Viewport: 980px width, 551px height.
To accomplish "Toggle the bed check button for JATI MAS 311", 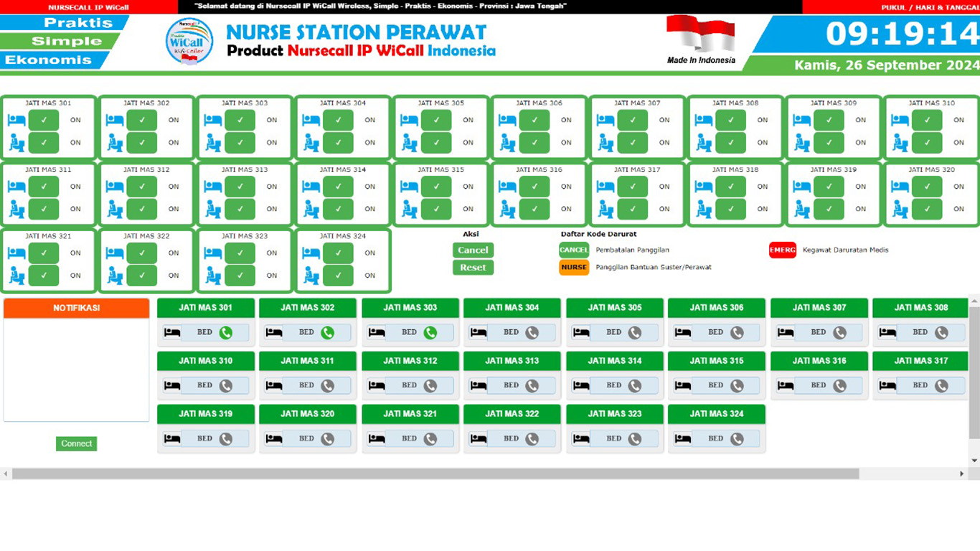I will (x=43, y=187).
